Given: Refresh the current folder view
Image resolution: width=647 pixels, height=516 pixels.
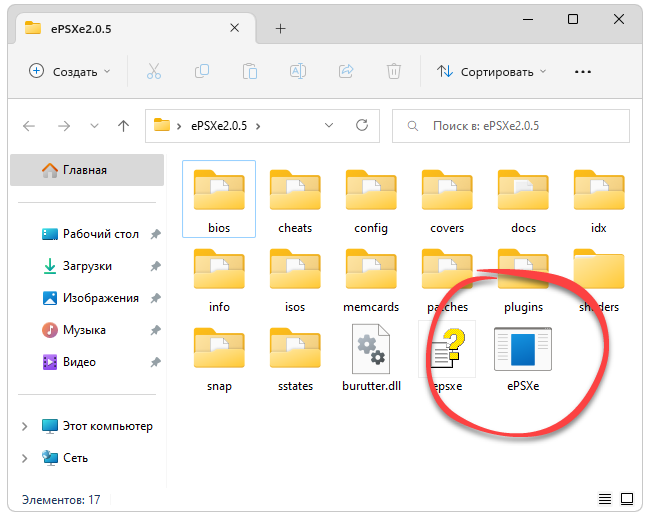Looking at the screenshot, I should [362, 125].
